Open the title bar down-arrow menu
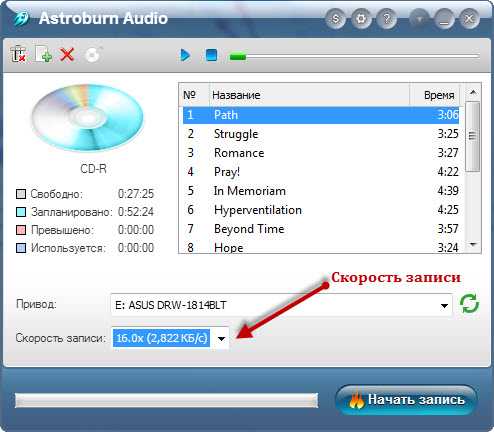This screenshot has width=494, height=432. (x=419, y=19)
